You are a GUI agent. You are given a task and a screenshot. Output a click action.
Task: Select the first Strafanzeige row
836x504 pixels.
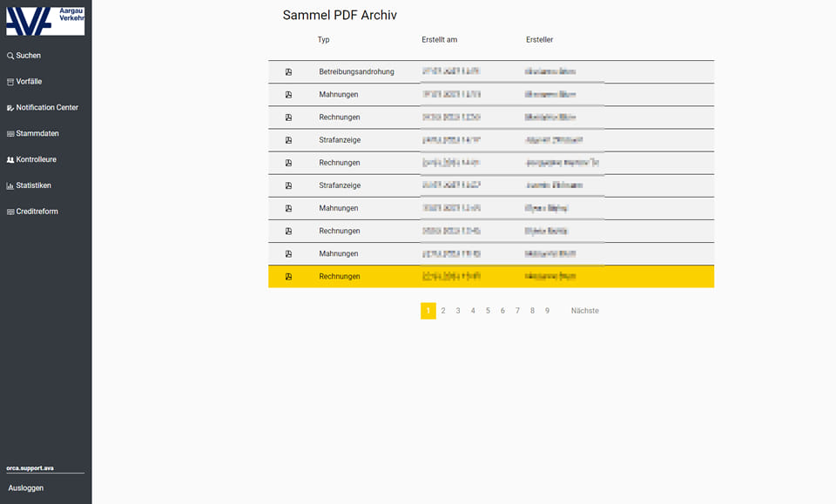click(x=340, y=140)
